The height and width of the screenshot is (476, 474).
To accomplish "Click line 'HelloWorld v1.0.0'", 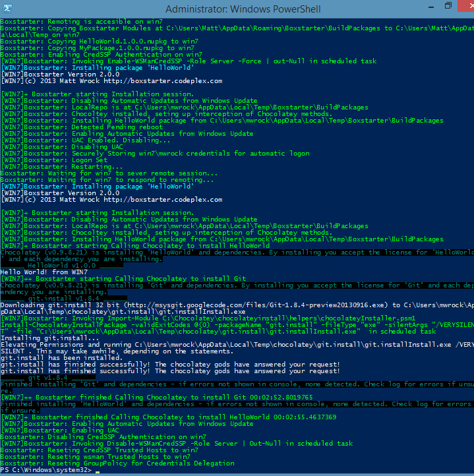I will click(62, 265).
